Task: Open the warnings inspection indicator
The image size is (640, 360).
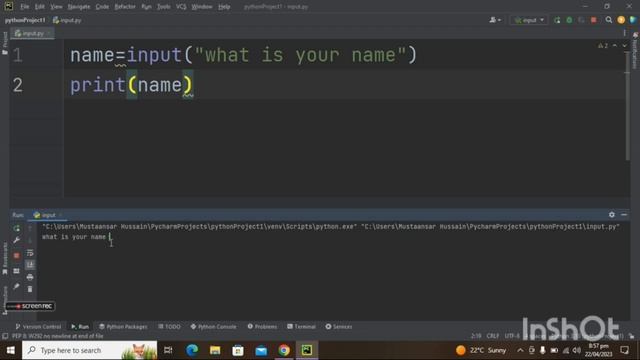Action: pyautogui.click(x=603, y=46)
